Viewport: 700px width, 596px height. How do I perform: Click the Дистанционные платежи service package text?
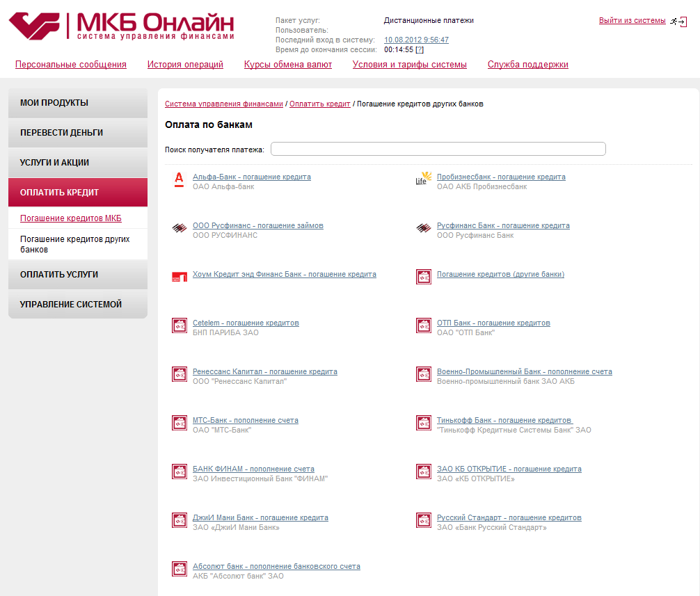[x=429, y=21]
